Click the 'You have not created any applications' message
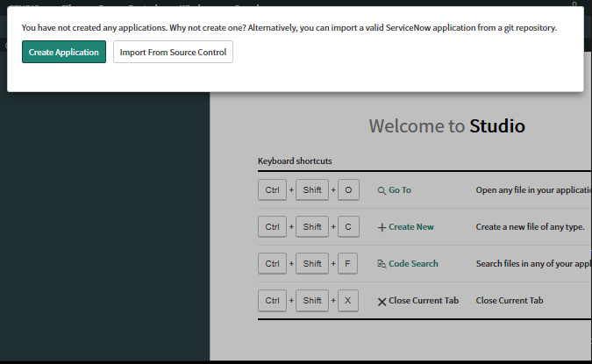 tap(289, 28)
